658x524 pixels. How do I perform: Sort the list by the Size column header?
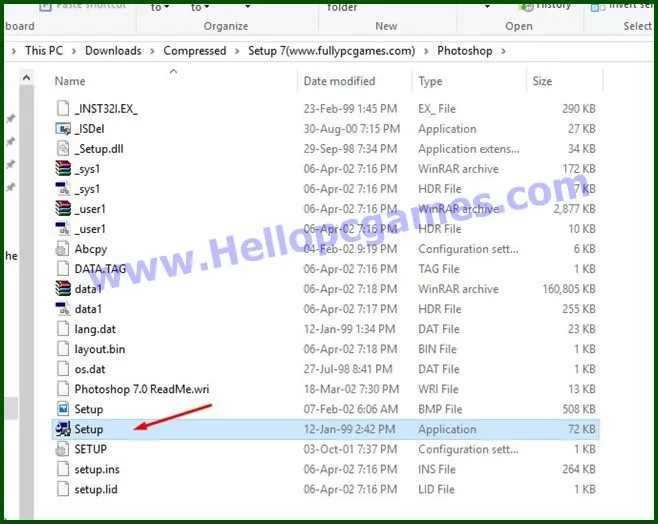542,81
